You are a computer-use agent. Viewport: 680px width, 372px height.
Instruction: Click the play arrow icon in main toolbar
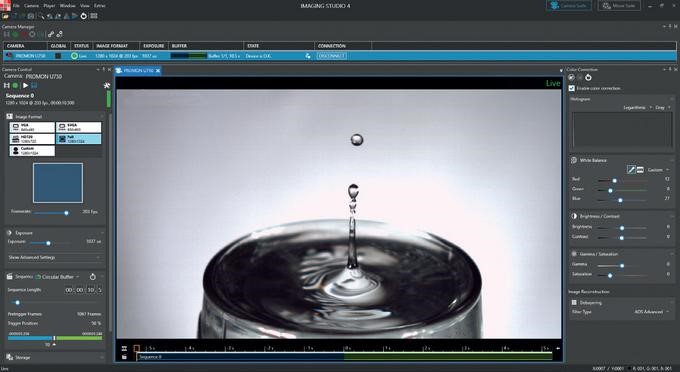(75, 16)
